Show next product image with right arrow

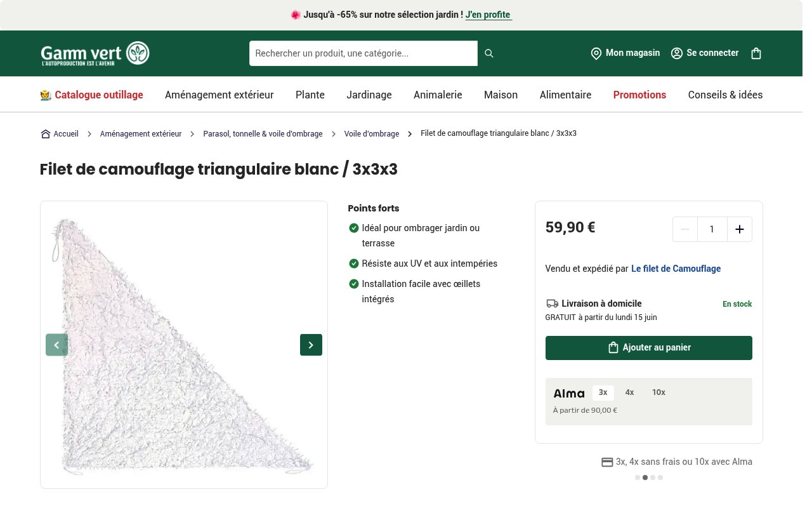(311, 345)
